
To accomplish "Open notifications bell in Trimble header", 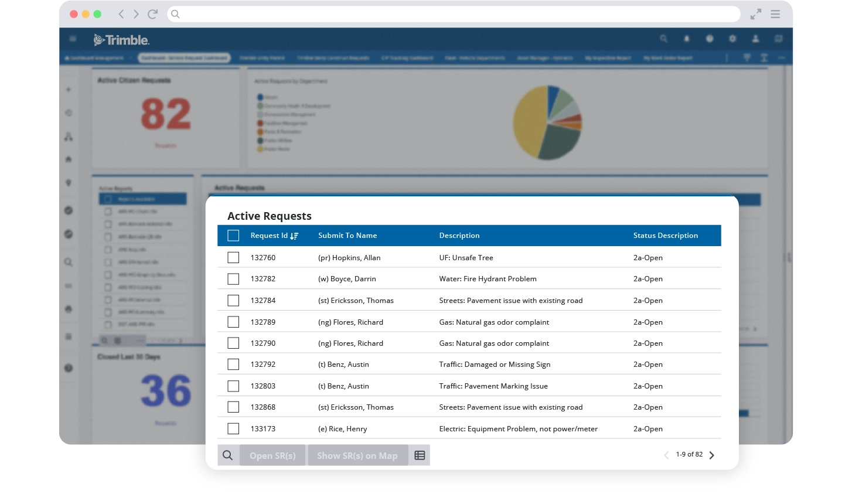I will tap(687, 39).
